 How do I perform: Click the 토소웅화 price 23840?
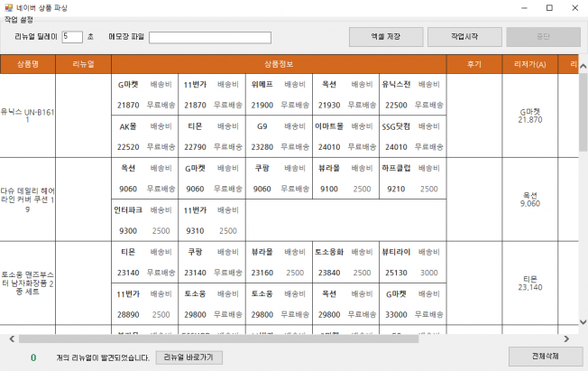tap(329, 273)
